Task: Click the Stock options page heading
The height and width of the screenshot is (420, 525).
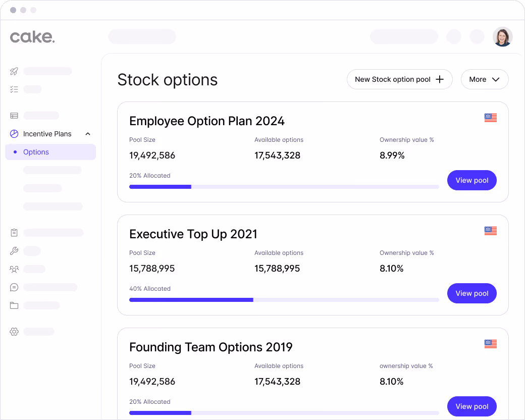Action: pyautogui.click(x=168, y=80)
